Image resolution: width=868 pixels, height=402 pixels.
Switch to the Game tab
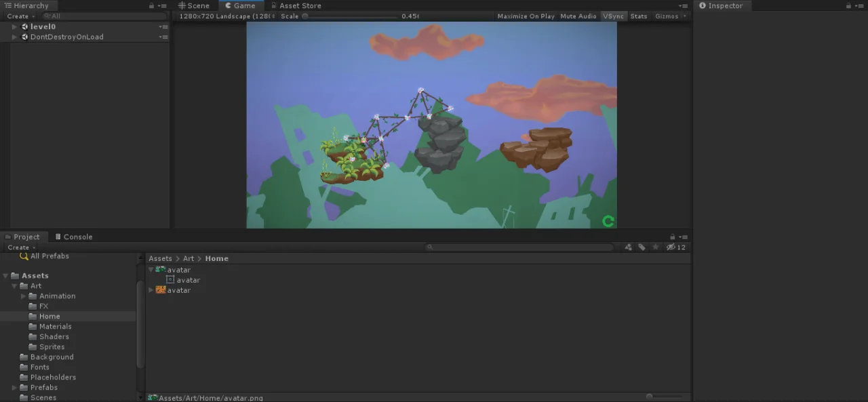(x=240, y=5)
